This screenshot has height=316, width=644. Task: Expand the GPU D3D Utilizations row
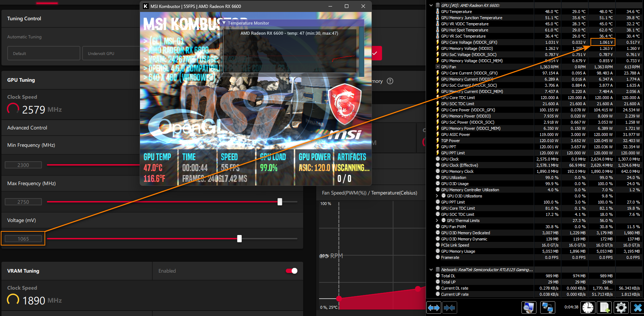click(437, 196)
